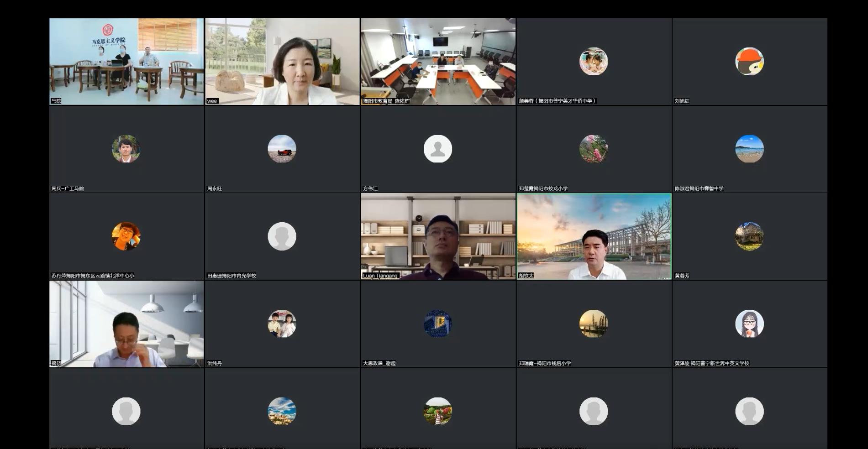Click the 'Luan Tiangang' name label
Image resolution: width=868 pixels, height=449 pixels.
pyautogui.click(x=380, y=276)
